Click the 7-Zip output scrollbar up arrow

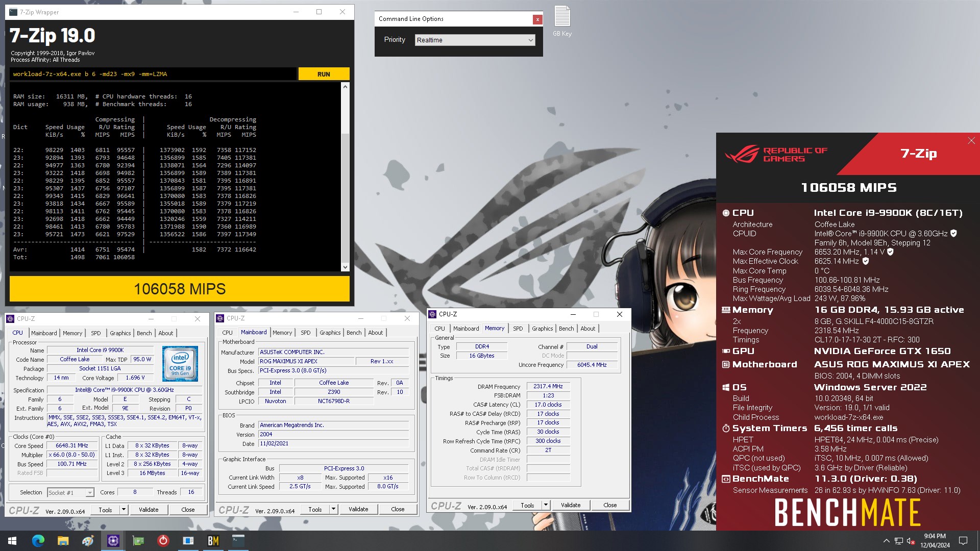tap(345, 87)
